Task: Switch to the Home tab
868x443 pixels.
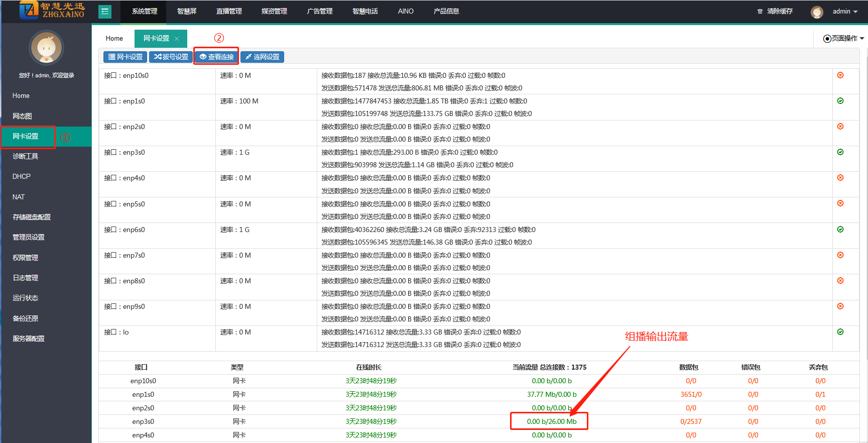Action: 114,39
